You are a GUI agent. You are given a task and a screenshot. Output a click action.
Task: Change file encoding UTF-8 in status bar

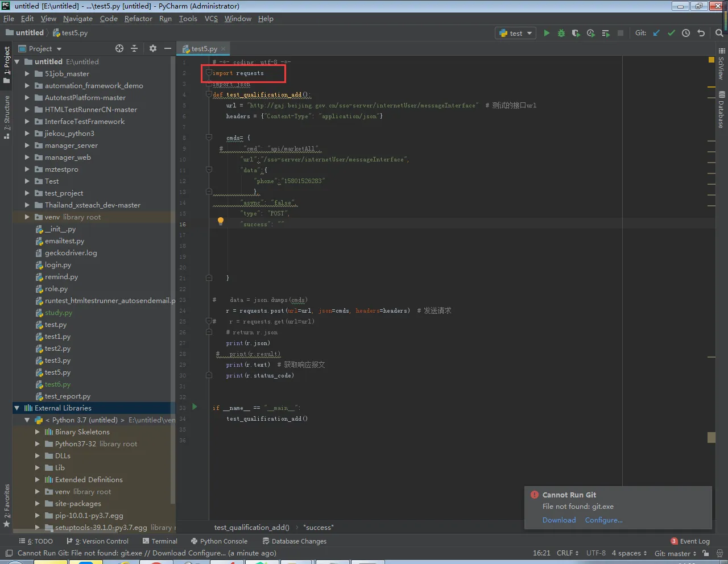click(x=595, y=553)
